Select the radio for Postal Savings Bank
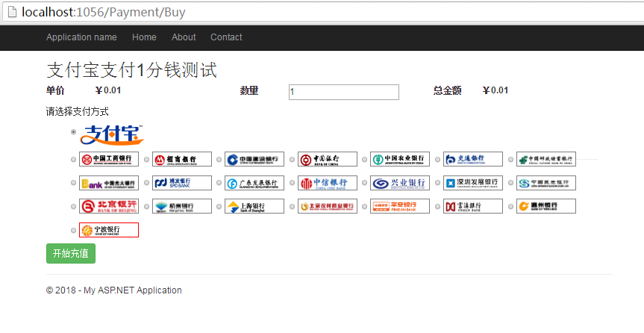The image size is (644, 333). 510,160
